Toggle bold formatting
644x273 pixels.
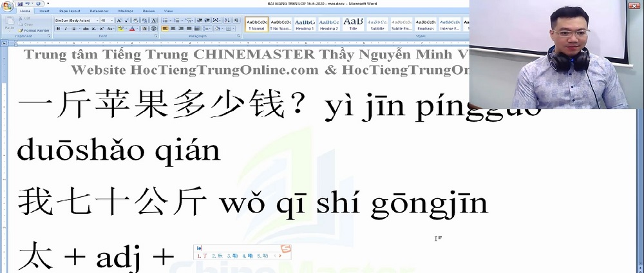click(59, 29)
